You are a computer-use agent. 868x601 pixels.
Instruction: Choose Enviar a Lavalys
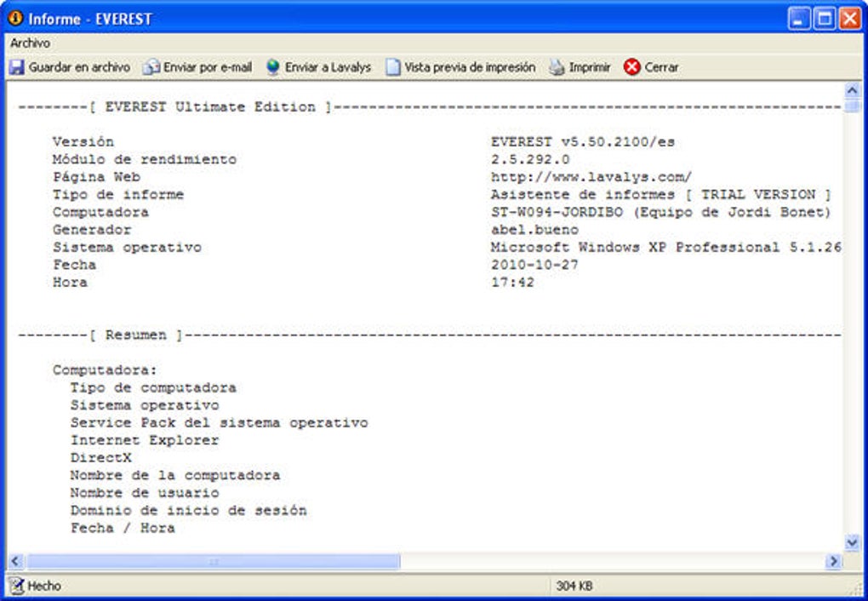click(328, 67)
